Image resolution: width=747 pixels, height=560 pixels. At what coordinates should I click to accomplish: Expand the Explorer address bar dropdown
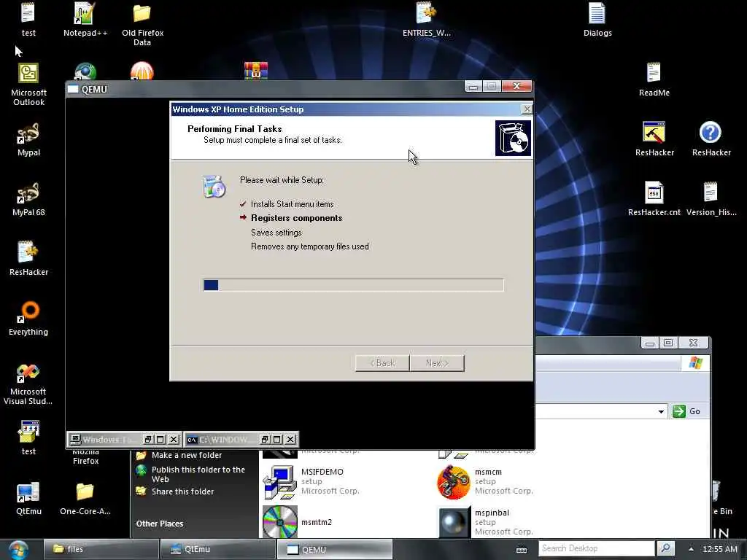point(661,411)
